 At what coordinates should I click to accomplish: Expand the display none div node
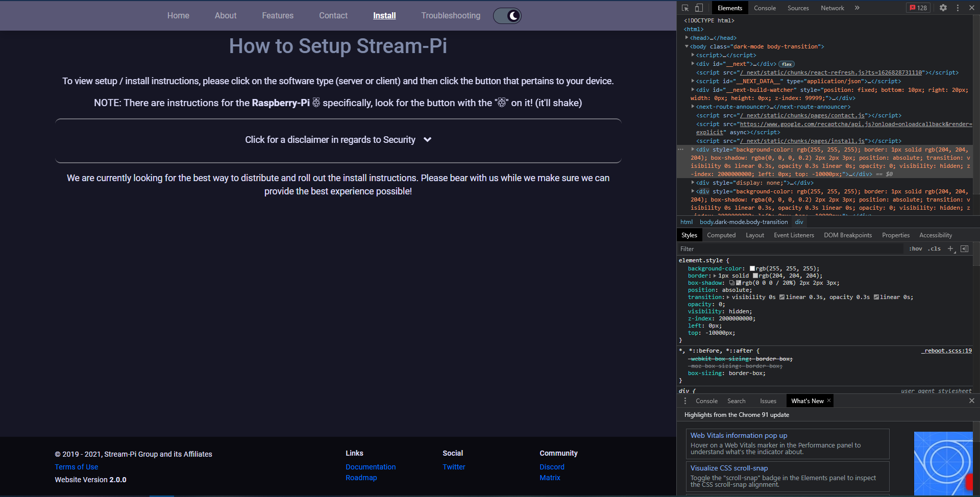coord(693,183)
